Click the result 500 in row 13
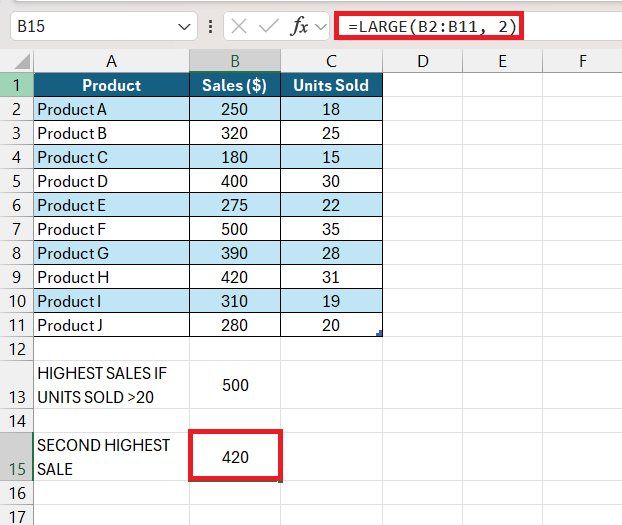622x525 pixels. [x=235, y=385]
